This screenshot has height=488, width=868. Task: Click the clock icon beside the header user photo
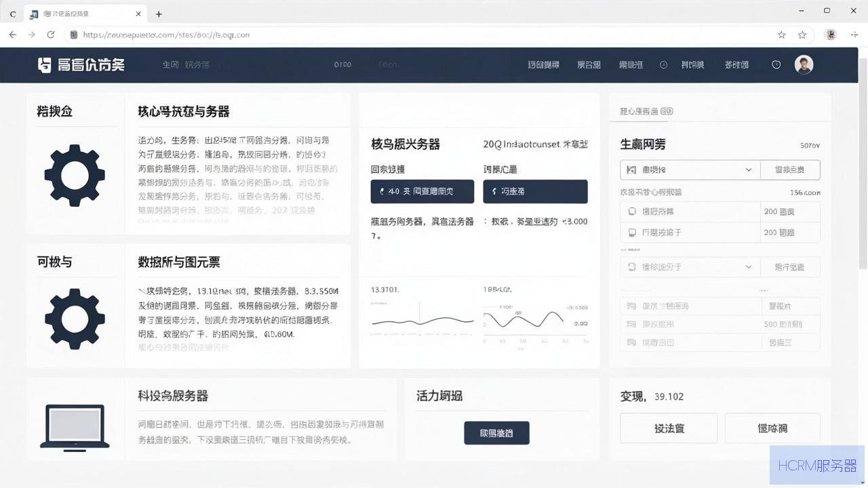click(776, 64)
